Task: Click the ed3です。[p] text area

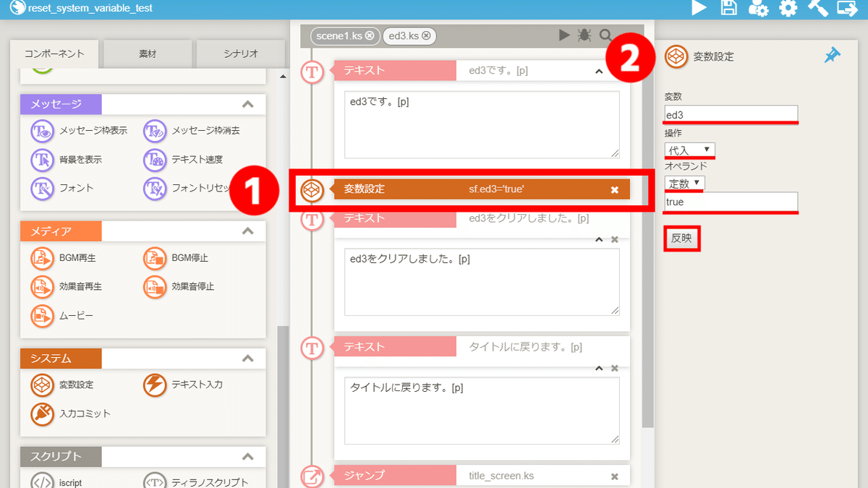Action: point(482,124)
